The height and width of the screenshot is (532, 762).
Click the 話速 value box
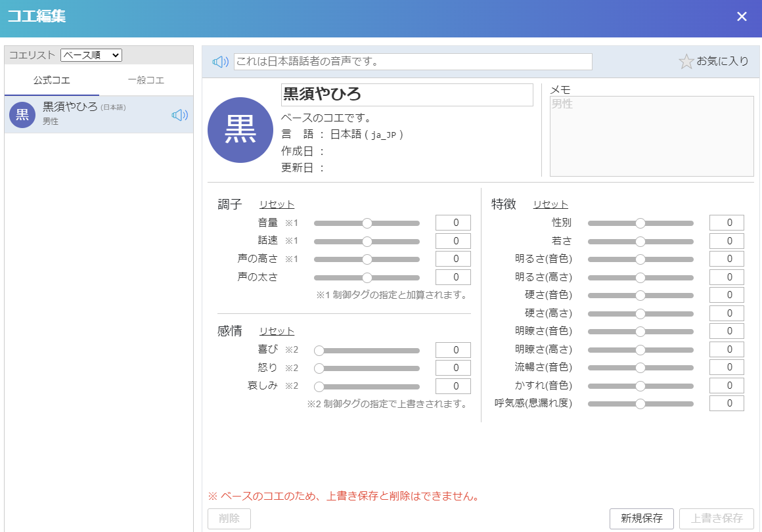point(453,241)
